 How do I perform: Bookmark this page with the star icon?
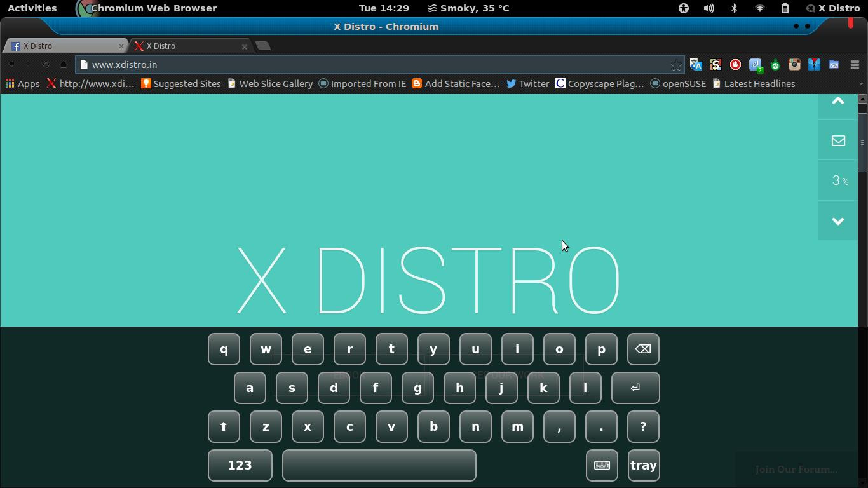click(x=676, y=65)
